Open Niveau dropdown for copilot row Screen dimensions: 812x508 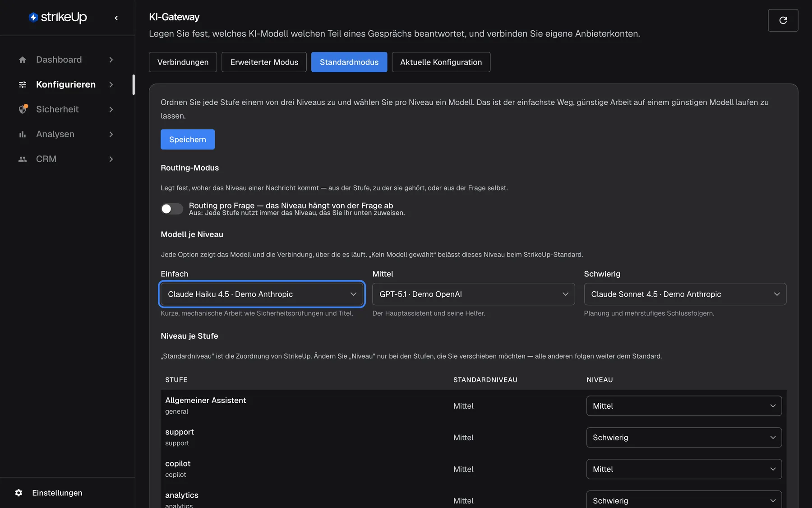[684, 469]
